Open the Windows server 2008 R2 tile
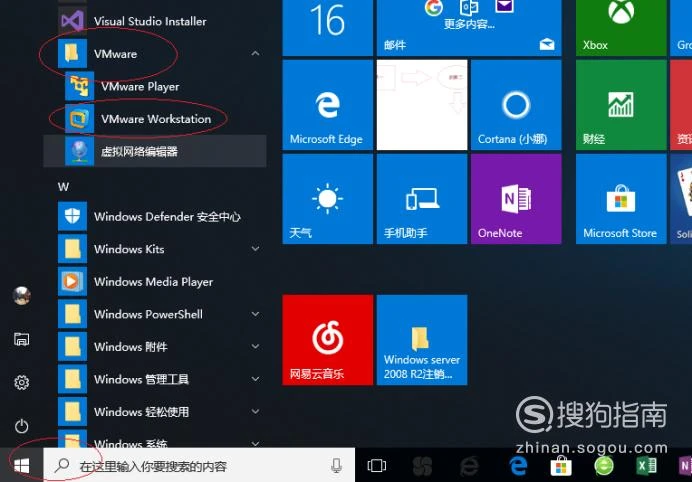Viewport: 692px width, 482px height. [422, 340]
